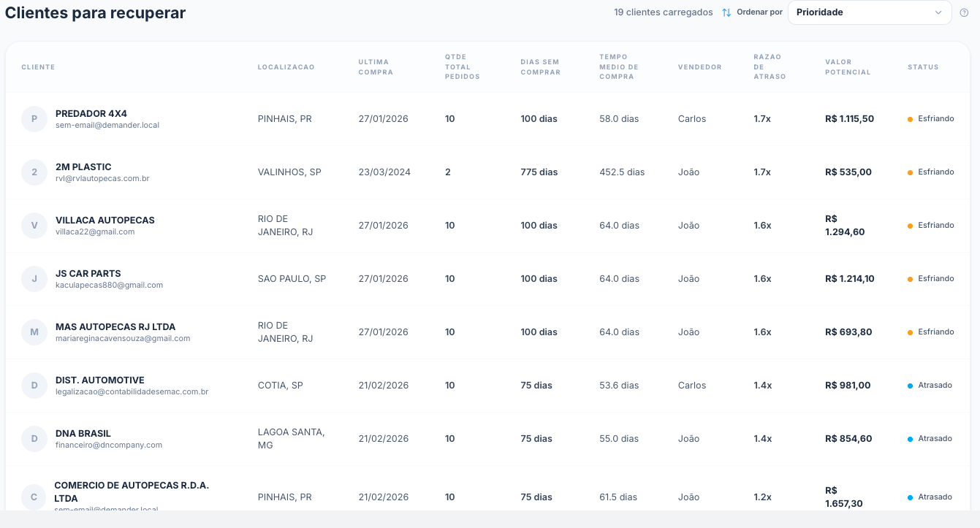Select the client name DNA BRASIL
Screen dimensions: 980x528
click(83, 434)
